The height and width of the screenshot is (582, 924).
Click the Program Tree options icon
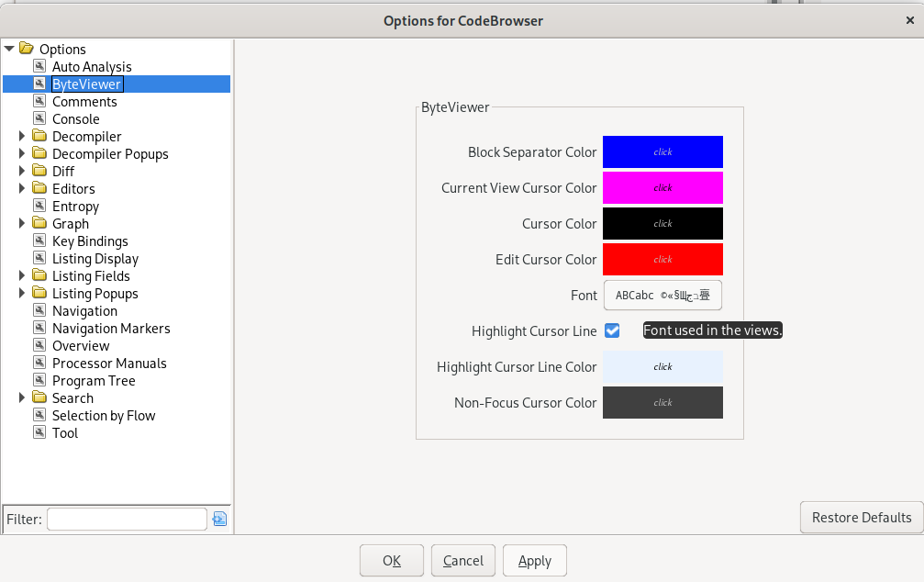click(x=39, y=380)
